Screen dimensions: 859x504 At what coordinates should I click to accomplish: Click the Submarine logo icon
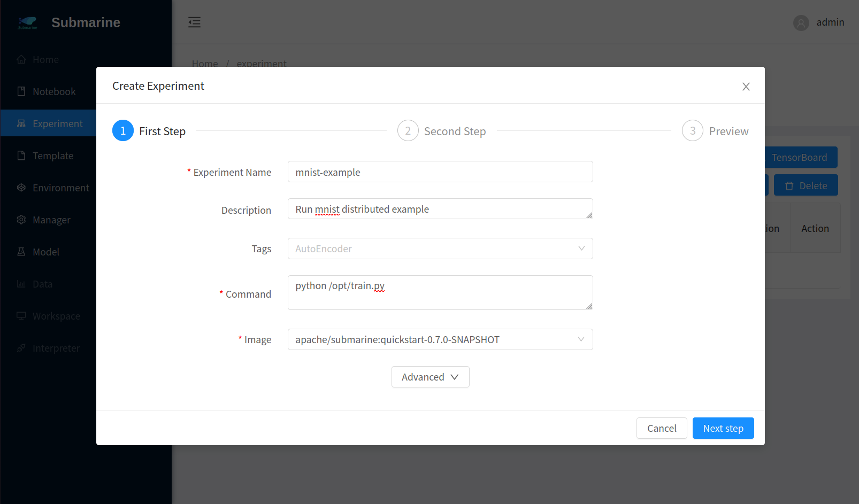click(x=27, y=22)
